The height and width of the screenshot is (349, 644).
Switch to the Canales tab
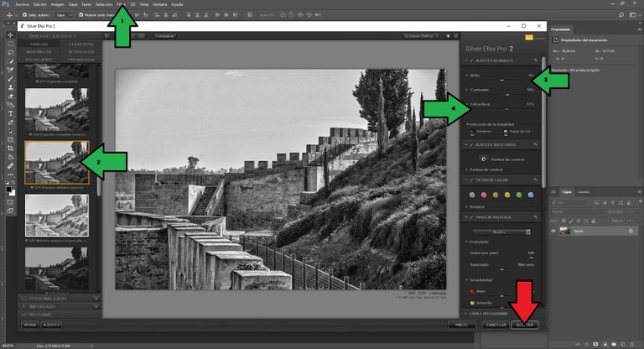(584, 192)
